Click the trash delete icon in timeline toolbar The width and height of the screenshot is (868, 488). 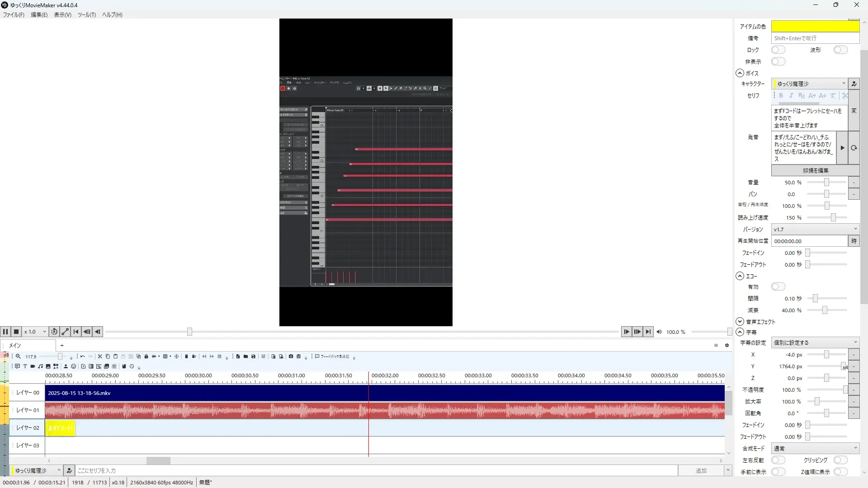coord(186,357)
